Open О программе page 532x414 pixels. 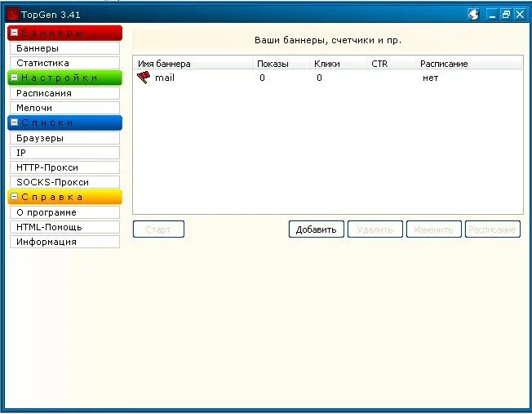point(64,212)
